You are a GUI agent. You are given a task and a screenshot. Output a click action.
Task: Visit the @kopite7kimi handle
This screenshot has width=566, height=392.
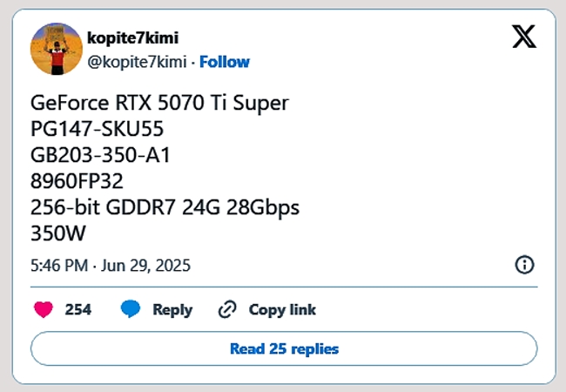pyautogui.click(x=137, y=62)
